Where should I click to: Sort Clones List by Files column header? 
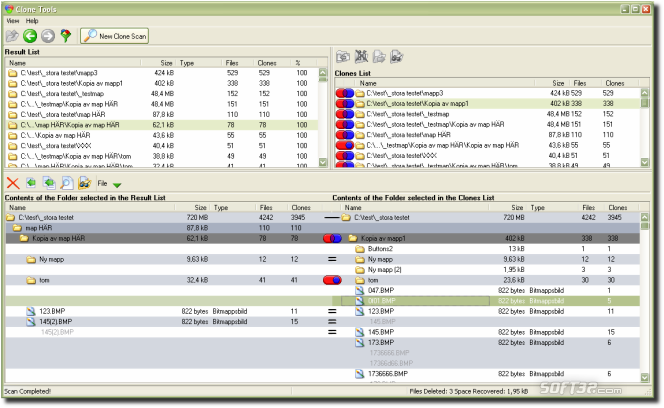[584, 83]
